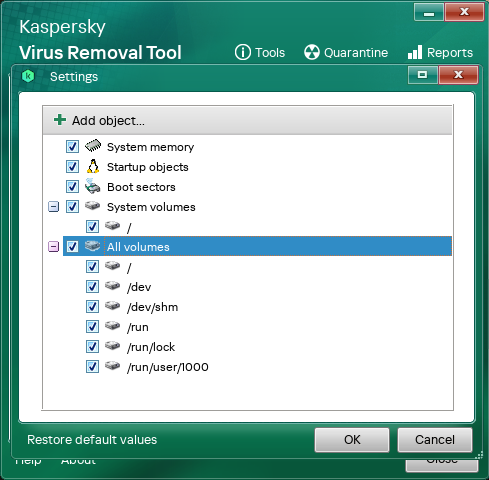
Task: Select the /run volume entry text
Action: click(138, 327)
